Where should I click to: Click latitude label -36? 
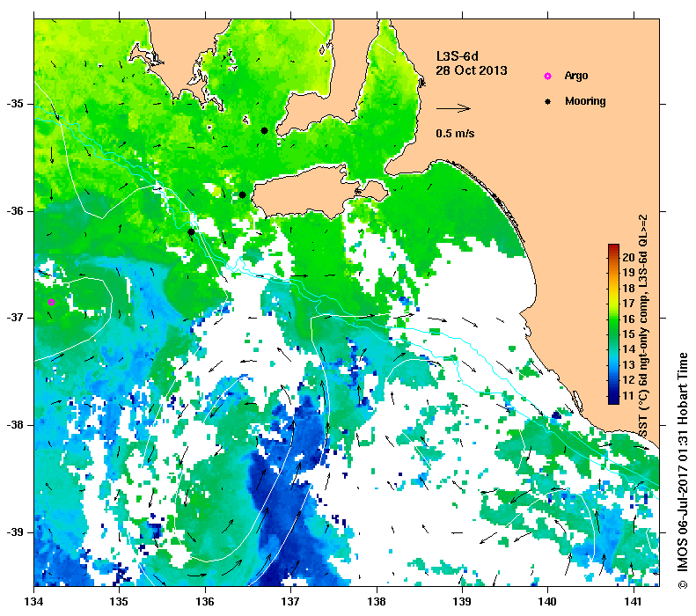pyautogui.click(x=15, y=211)
